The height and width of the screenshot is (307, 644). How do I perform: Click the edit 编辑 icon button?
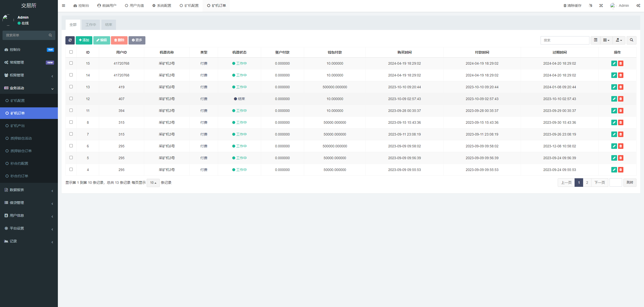point(102,40)
